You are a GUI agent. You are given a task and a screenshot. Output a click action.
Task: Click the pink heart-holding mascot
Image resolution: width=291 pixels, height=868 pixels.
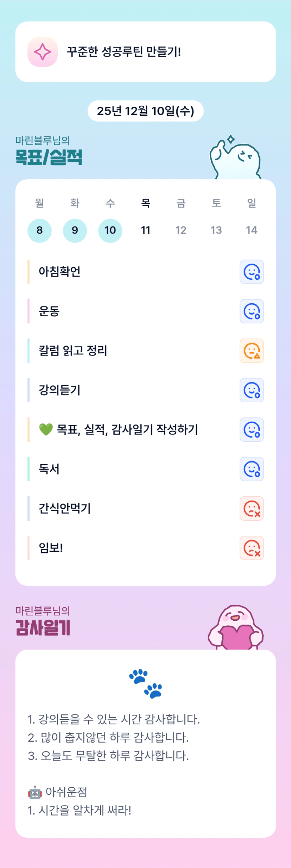click(236, 628)
